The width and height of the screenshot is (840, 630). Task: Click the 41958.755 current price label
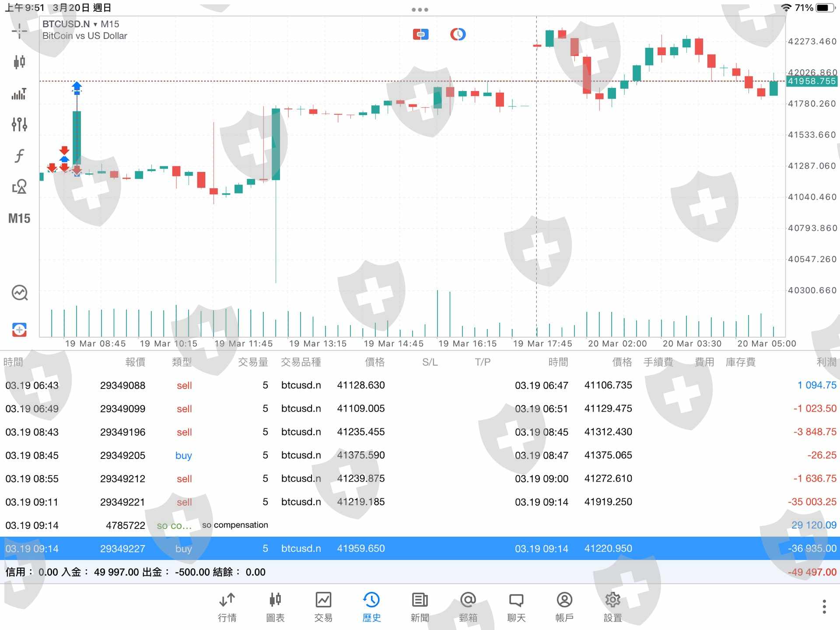[x=812, y=81]
